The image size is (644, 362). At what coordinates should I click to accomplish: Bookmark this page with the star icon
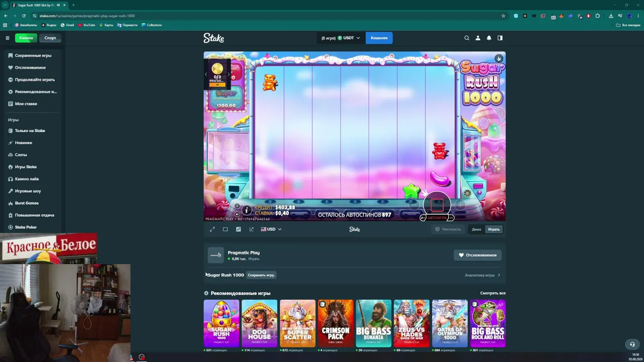503,16
